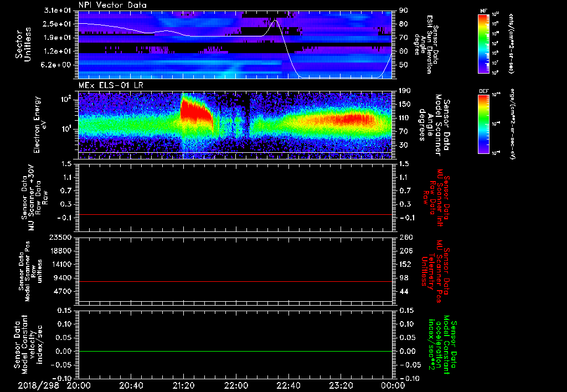Image resolution: width=567 pixels, height=392 pixels.
Task: Click the 20:40 time axis label
Action: (x=131, y=385)
